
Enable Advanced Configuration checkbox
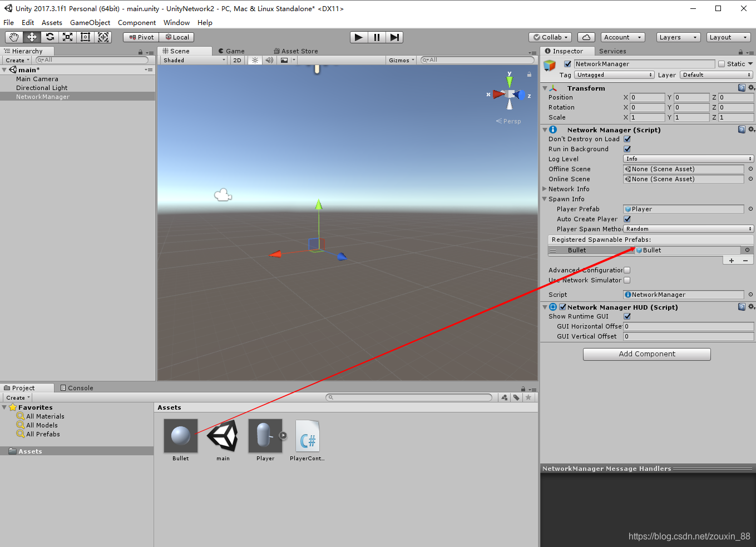627,270
